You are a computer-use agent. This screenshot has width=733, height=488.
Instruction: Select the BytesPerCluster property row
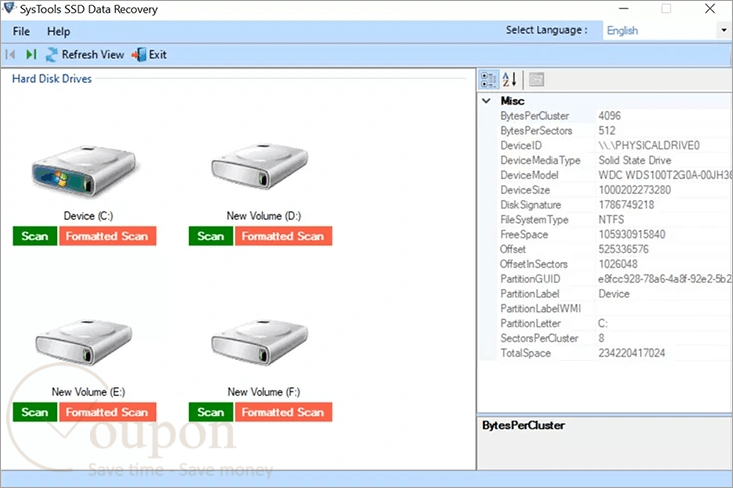[x=615, y=116]
